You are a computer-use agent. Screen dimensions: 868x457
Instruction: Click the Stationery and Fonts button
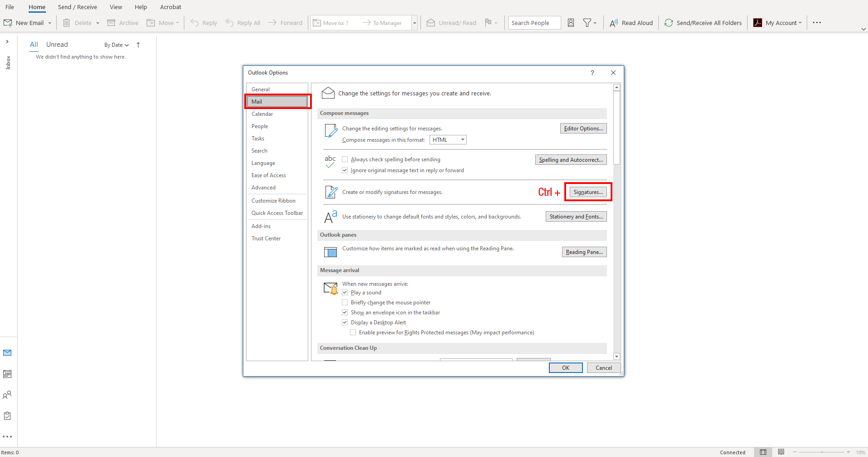pyautogui.click(x=576, y=217)
